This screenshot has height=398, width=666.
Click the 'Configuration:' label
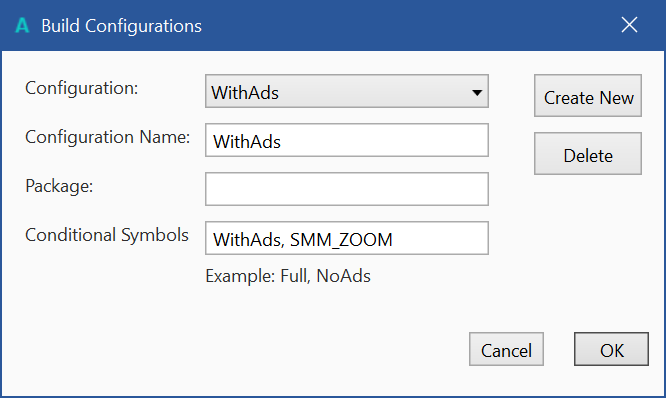82,88
